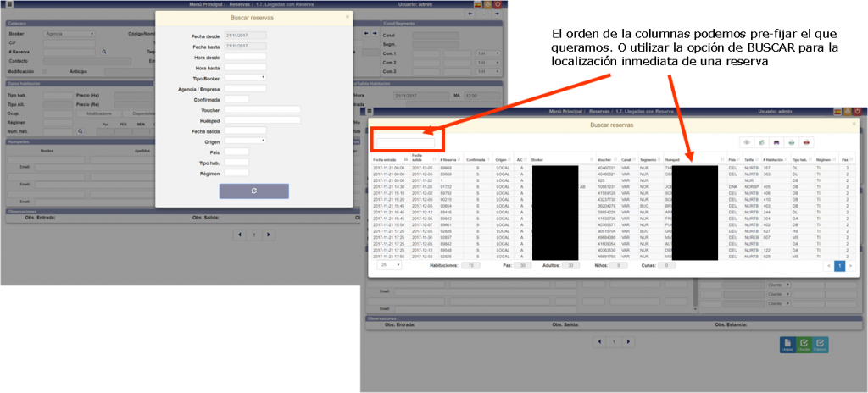Click the magnifier next to # Reserva field
Viewport: 868px width, 393px height.
104,52
